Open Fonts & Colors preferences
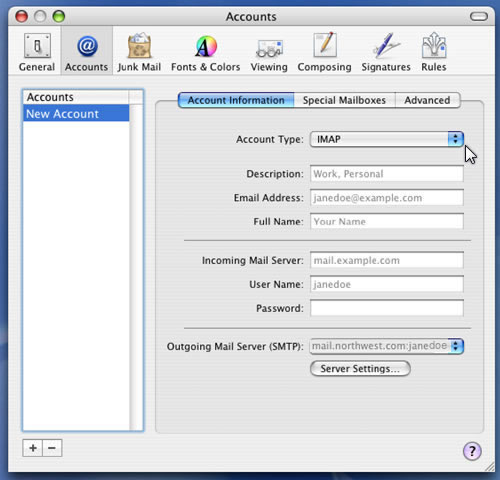The width and height of the screenshot is (500, 480). tap(206, 52)
